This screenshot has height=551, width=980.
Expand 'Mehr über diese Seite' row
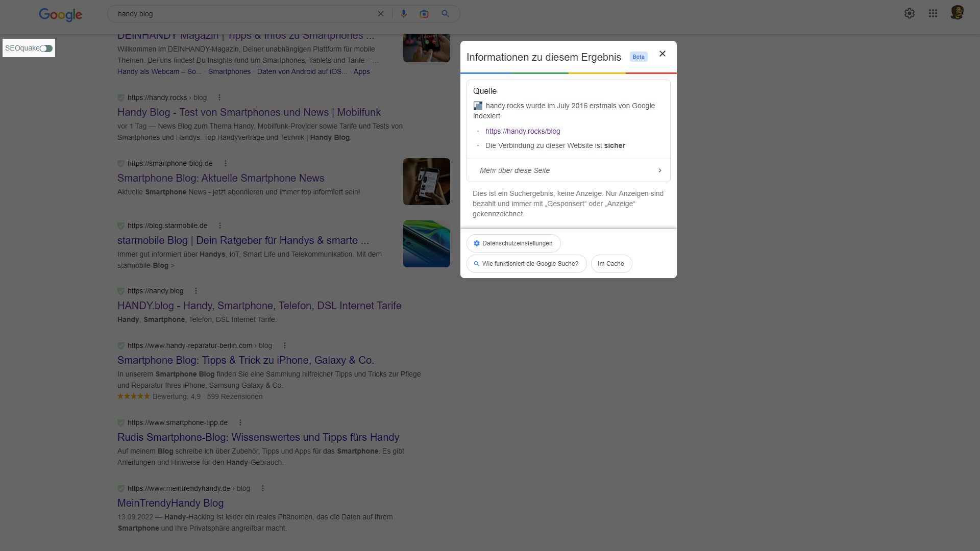click(569, 170)
